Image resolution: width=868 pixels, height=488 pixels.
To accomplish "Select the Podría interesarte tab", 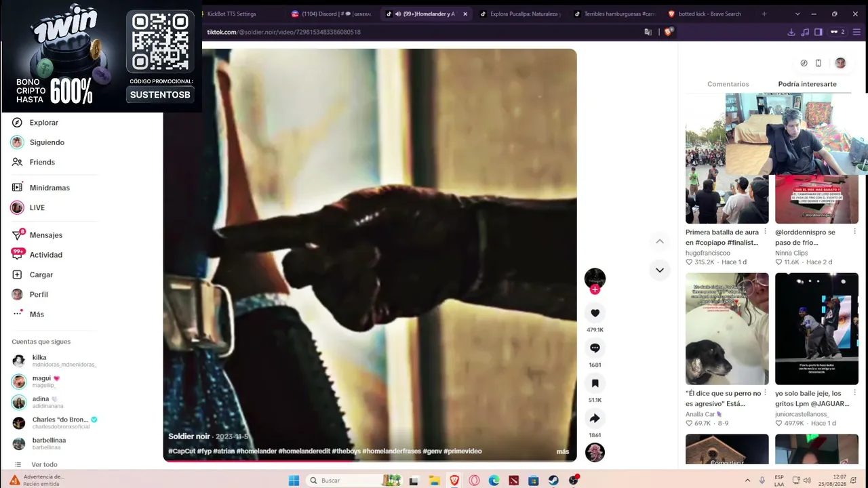I will point(807,84).
